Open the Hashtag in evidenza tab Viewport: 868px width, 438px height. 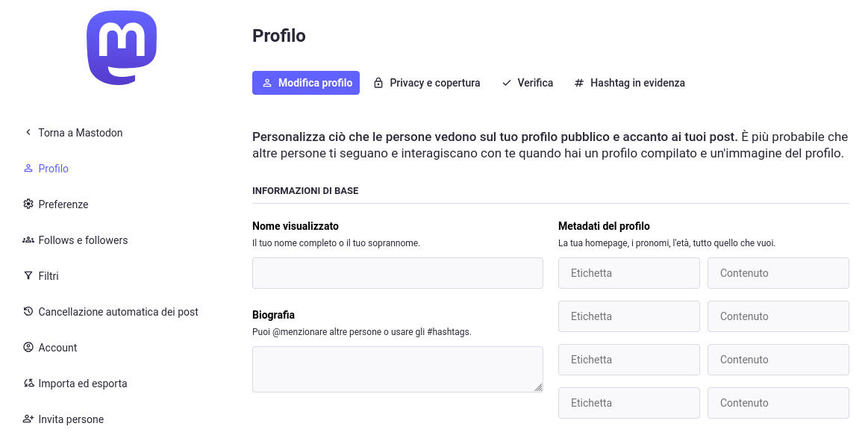click(629, 83)
